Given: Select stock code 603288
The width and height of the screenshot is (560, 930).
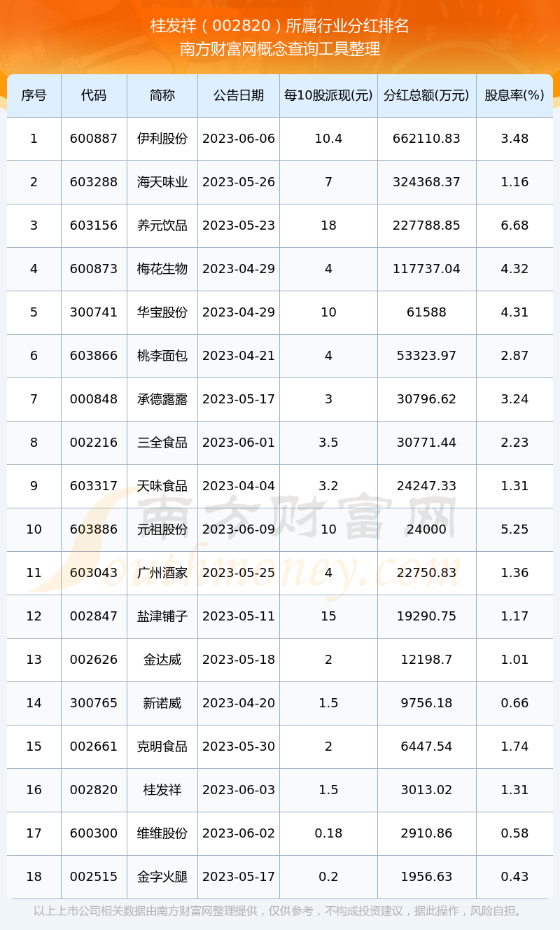Looking at the screenshot, I should pos(94,182).
